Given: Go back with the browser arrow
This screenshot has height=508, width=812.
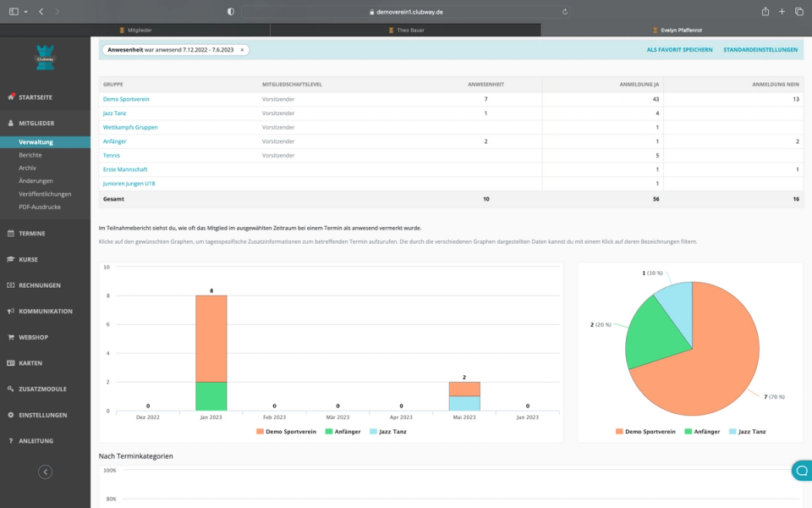Looking at the screenshot, I should coord(41,11).
